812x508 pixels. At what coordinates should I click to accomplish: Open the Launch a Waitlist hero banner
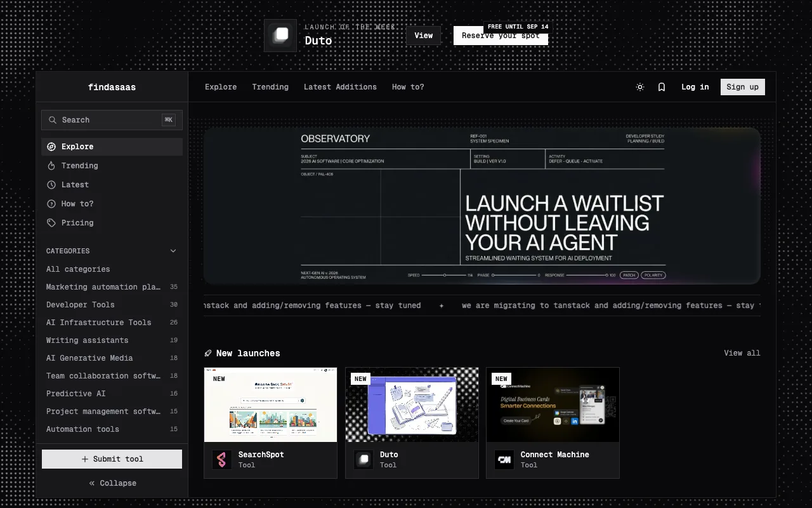(482, 206)
